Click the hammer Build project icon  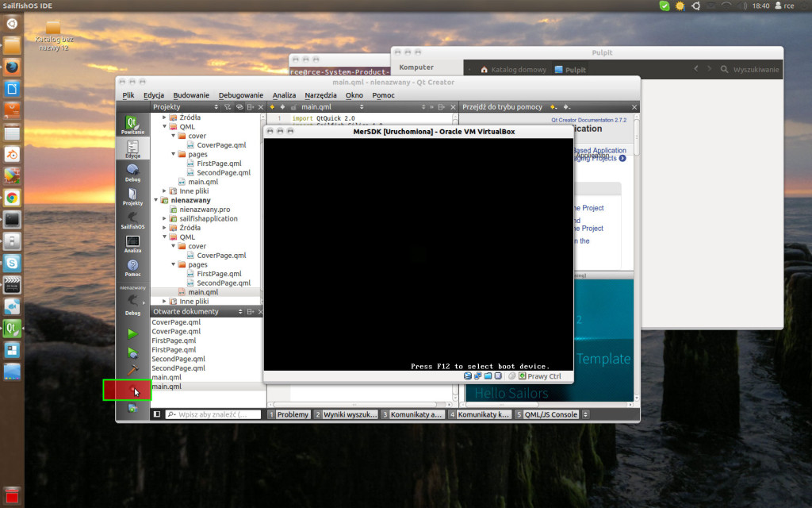pyautogui.click(x=132, y=371)
